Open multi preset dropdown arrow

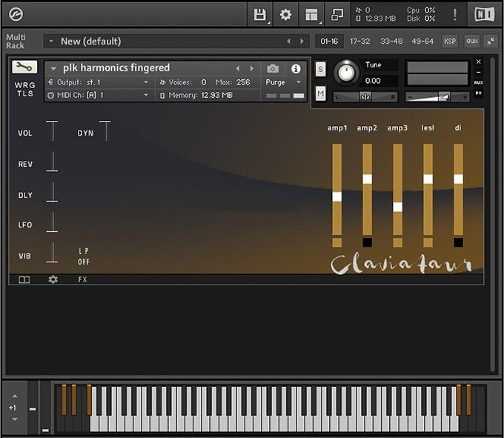51,42
